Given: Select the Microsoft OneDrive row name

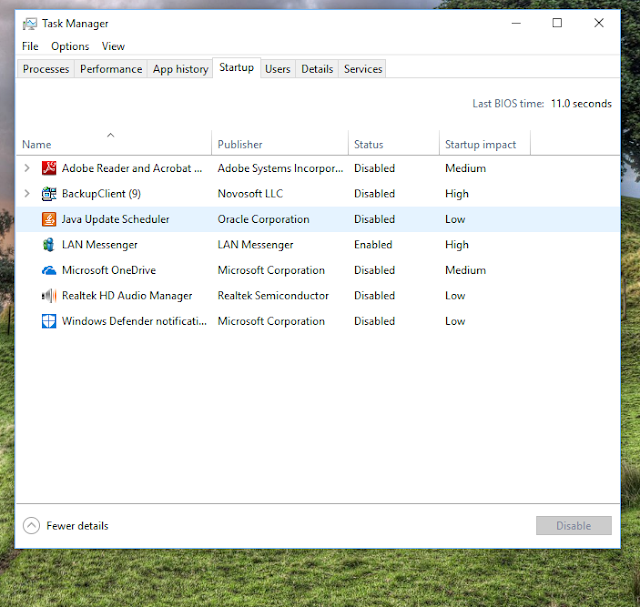Looking at the screenshot, I should tap(109, 270).
